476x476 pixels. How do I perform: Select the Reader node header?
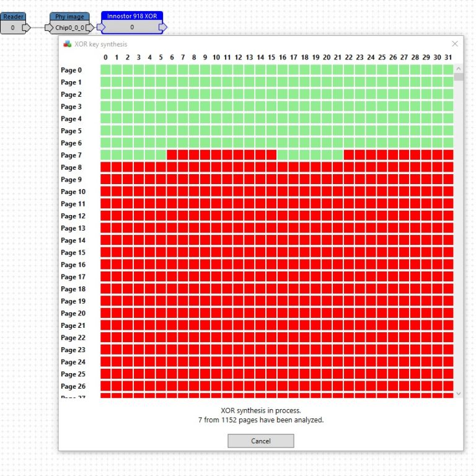coord(12,17)
